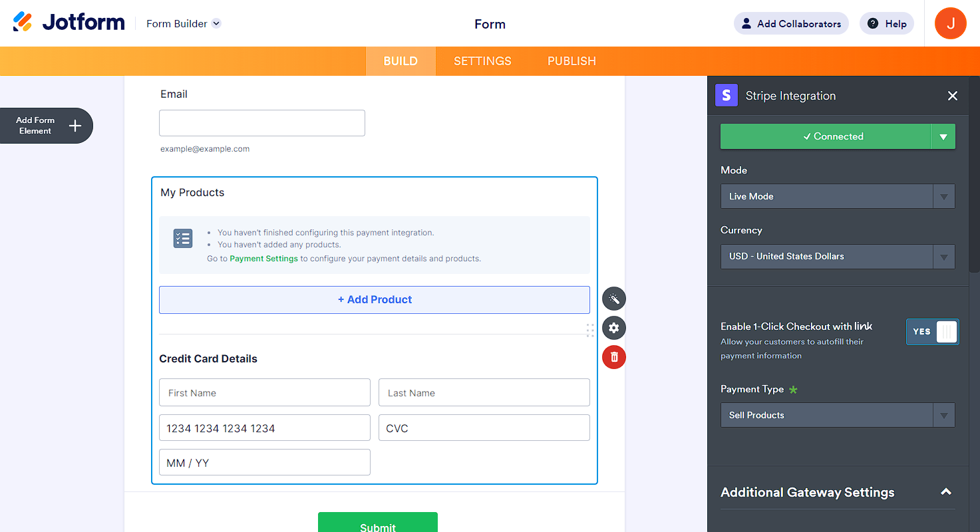Click the Last Name field
This screenshot has width=980, height=532.
tap(484, 392)
